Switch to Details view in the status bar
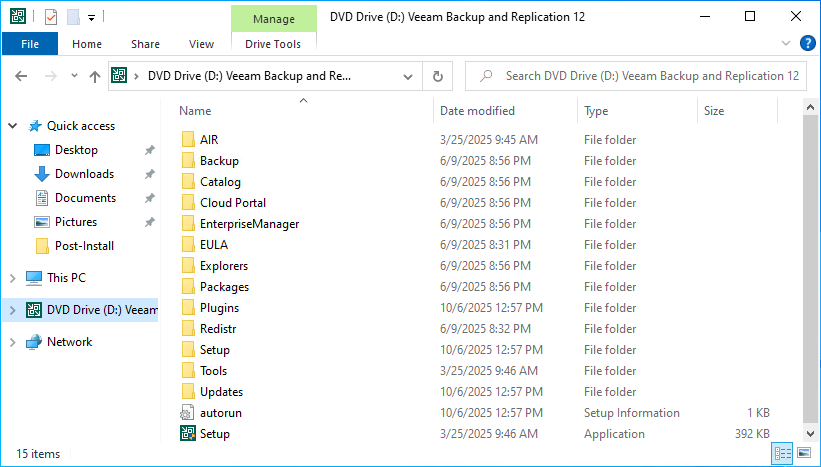 (783, 454)
